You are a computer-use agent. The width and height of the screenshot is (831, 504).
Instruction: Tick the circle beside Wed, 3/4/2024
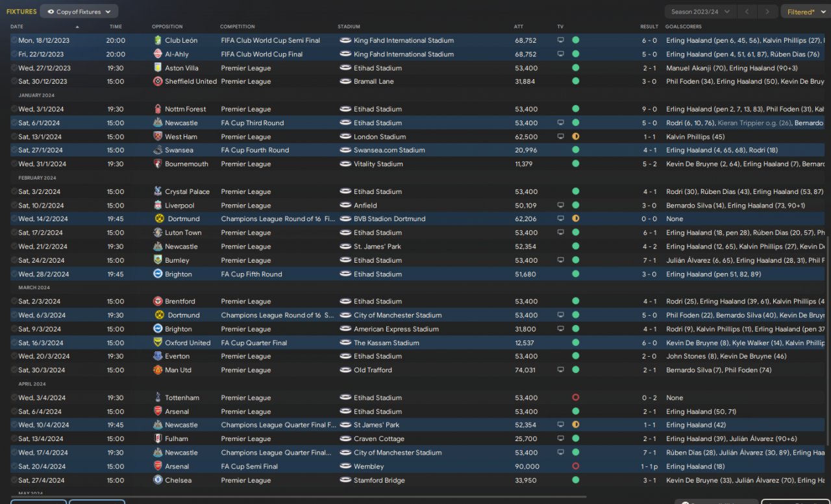point(14,398)
